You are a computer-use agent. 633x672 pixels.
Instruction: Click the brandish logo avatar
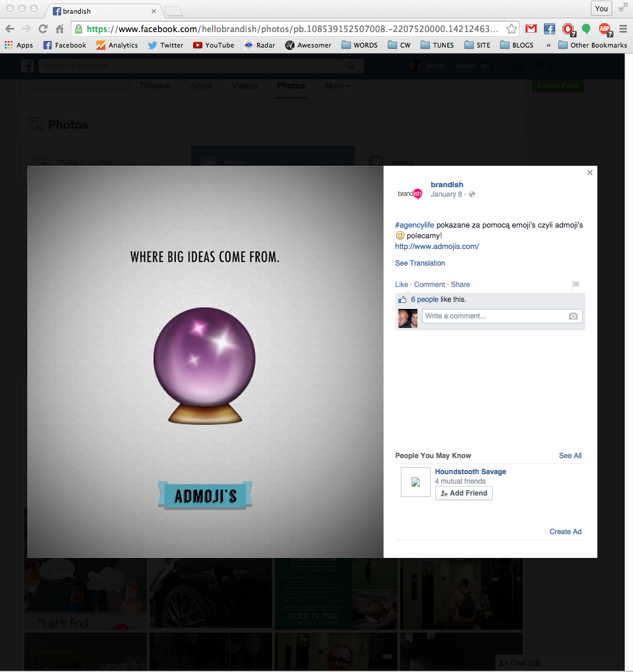(410, 194)
